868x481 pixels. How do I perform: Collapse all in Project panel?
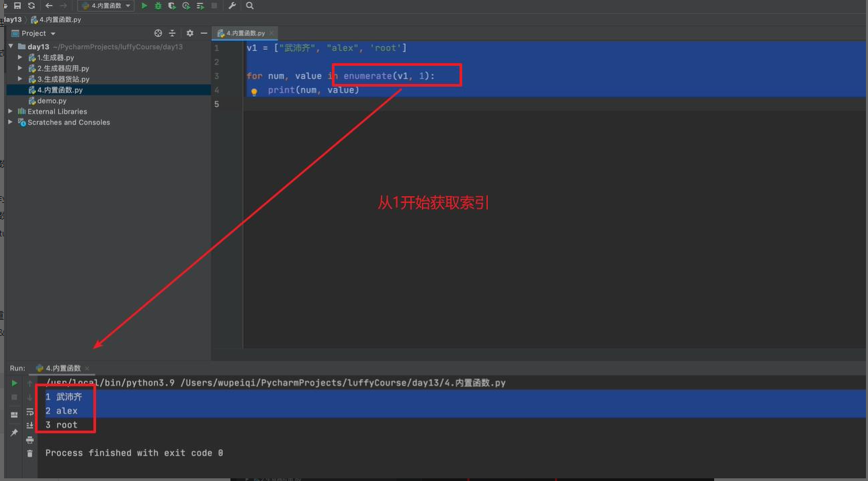[172, 33]
